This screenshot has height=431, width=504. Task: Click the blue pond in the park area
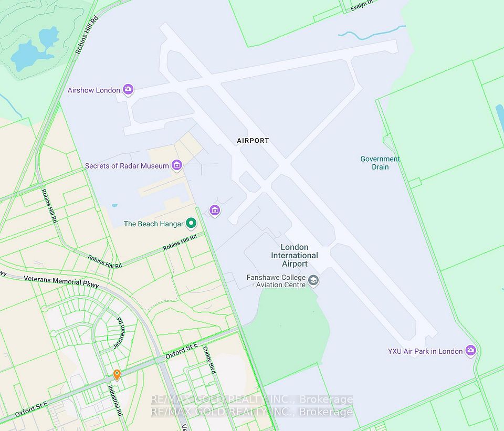pos(35,48)
